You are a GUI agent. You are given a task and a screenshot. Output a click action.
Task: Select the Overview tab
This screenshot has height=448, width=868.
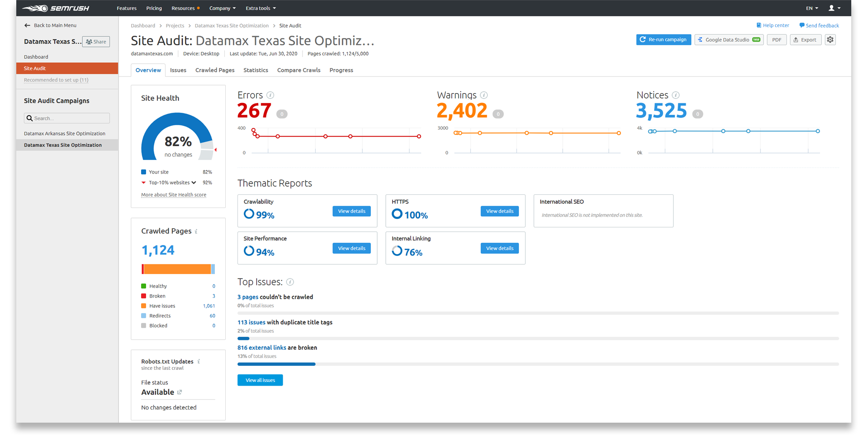pos(148,70)
